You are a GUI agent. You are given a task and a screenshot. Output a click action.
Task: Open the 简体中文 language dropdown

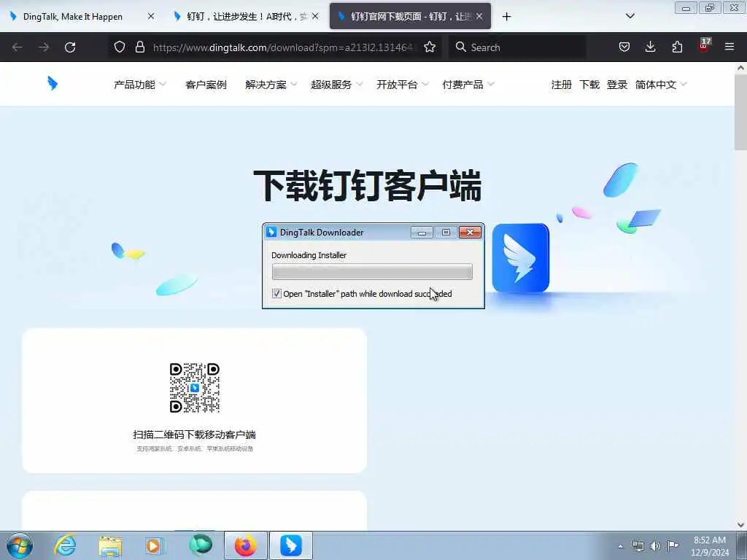661,85
